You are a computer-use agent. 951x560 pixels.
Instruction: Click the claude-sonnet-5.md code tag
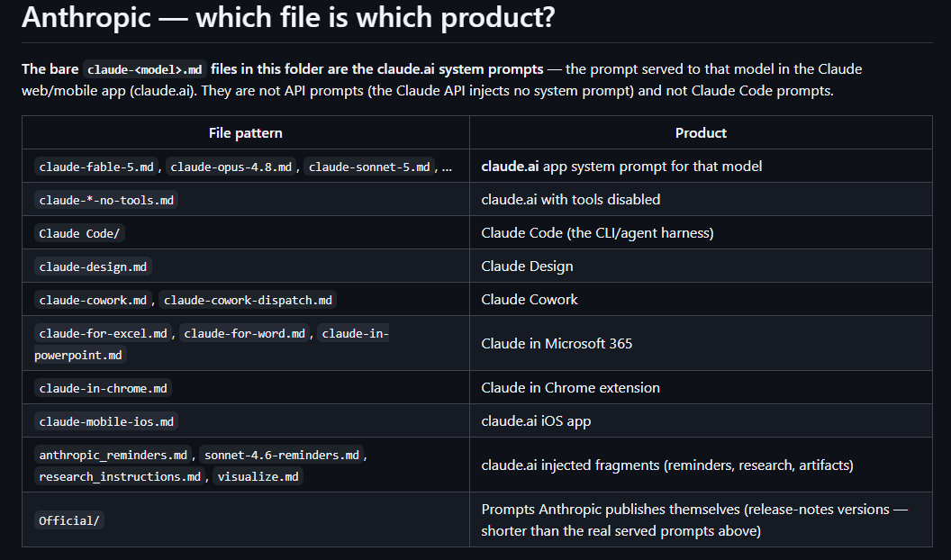tap(369, 167)
